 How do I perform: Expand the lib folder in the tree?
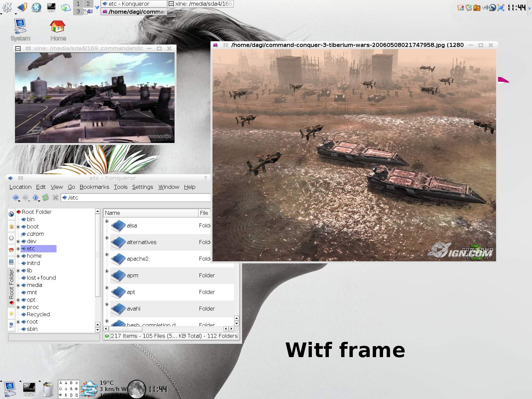(18, 271)
